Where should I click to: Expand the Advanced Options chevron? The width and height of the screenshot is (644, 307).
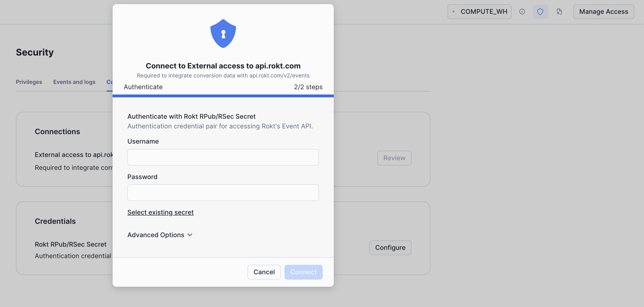[x=190, y=235]
